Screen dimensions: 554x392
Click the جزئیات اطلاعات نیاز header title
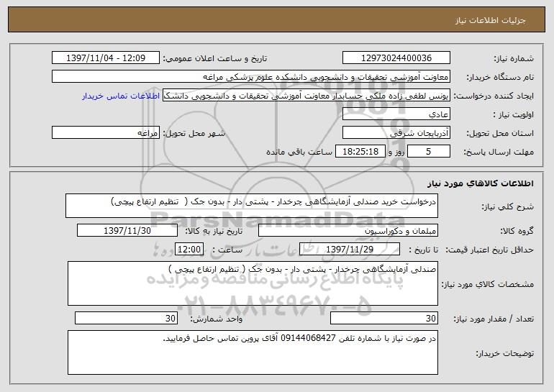pos(491,20)
